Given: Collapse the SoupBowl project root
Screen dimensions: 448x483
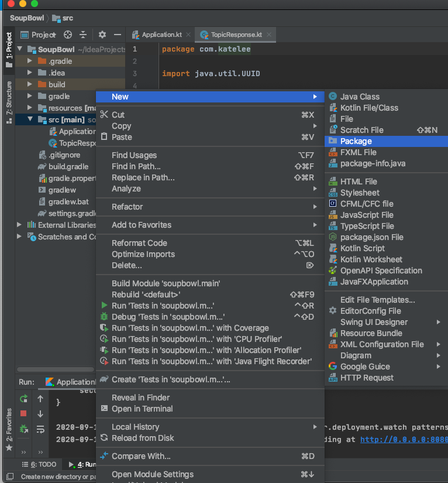Looking at the screenshot, I should 20,49.
